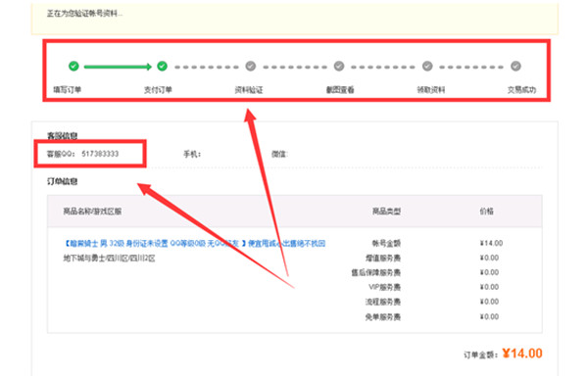This screenshot has width=588, height=378.
Task: Select the 支付订单 step label
Action: click(158, 90)
